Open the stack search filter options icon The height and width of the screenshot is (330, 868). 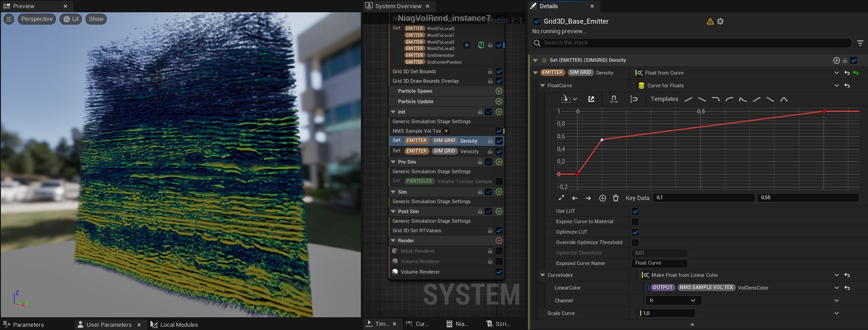(x=860, y=43)
